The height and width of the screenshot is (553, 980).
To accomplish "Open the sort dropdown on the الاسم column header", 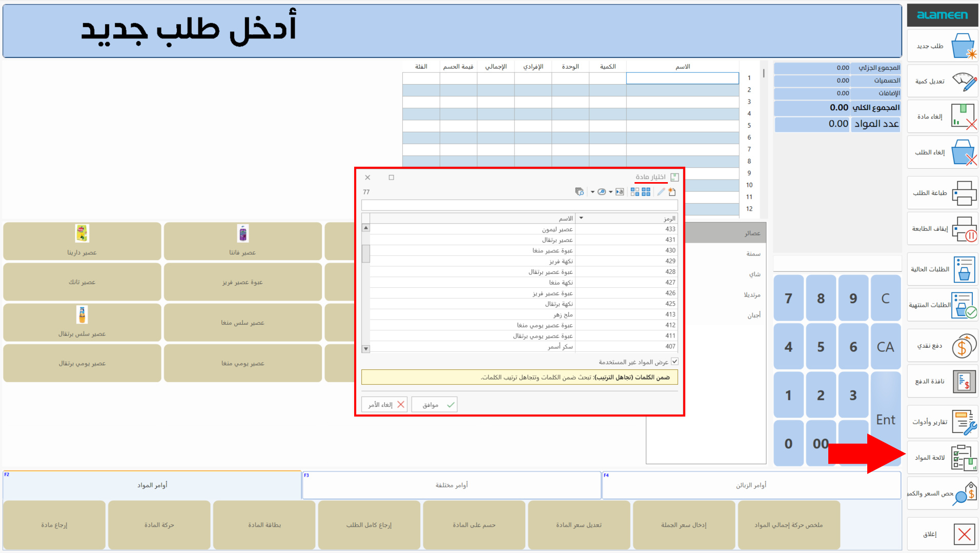I will (581, 218).
